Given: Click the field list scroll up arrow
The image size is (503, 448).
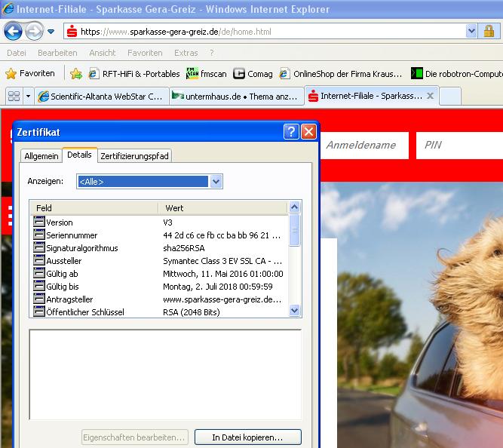Looking at the screenshot, I should [295, 207].
